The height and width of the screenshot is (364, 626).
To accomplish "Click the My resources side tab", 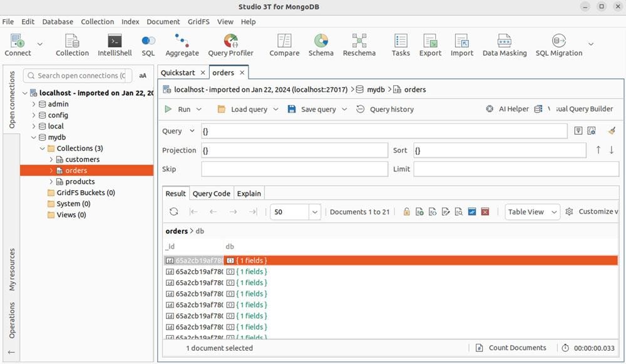I will pos(12,270).
